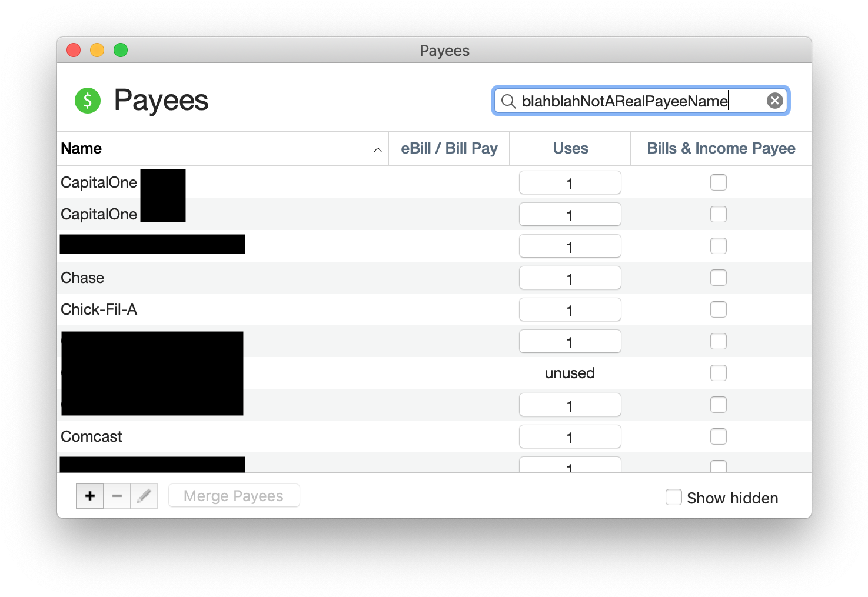Open the Uses count button for Chick-Fil-A
868x597 pixels.
570,309
